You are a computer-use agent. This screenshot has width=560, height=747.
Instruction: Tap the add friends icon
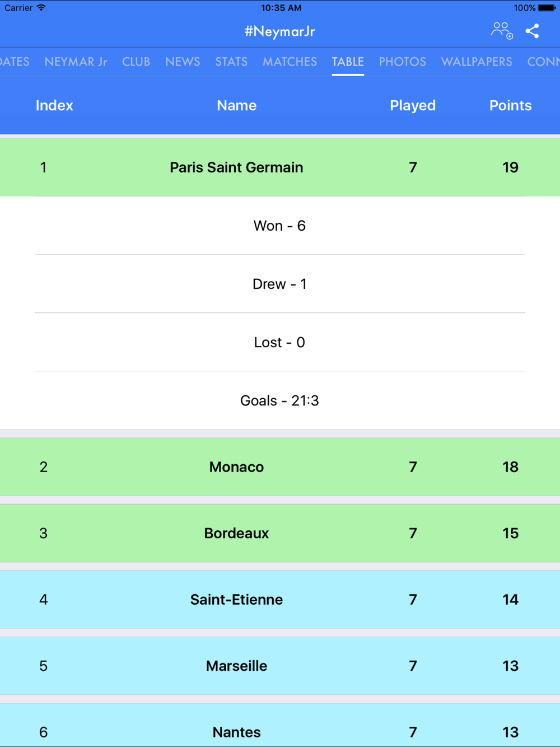click(501, 31)
